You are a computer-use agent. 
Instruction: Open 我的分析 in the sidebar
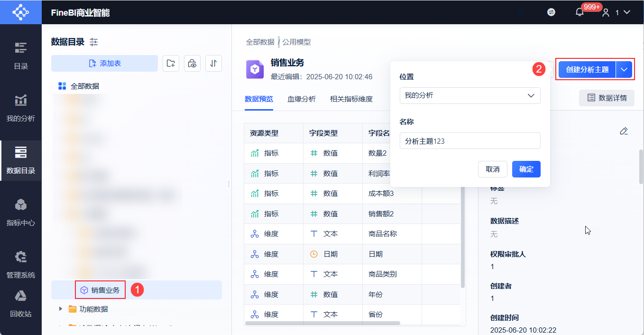click(x=21, y=108)
